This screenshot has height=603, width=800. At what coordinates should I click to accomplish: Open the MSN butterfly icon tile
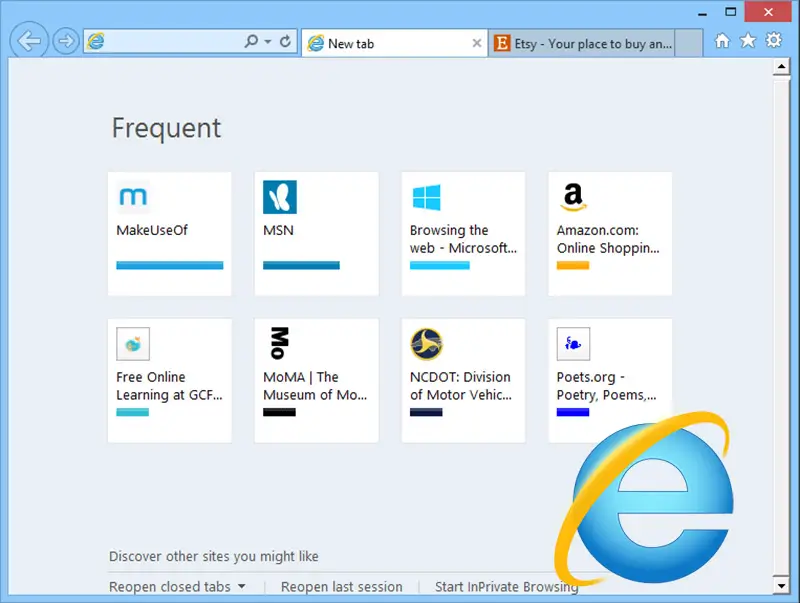click(280, 197)
